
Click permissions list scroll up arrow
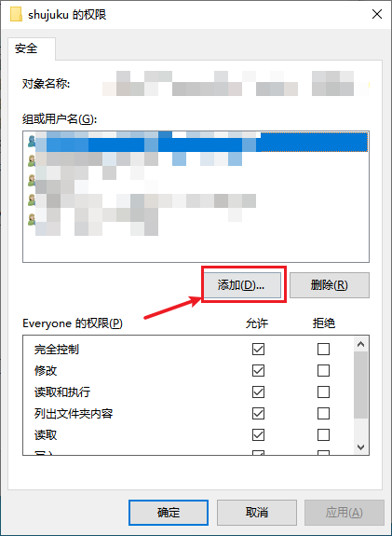tap(360, 344)
